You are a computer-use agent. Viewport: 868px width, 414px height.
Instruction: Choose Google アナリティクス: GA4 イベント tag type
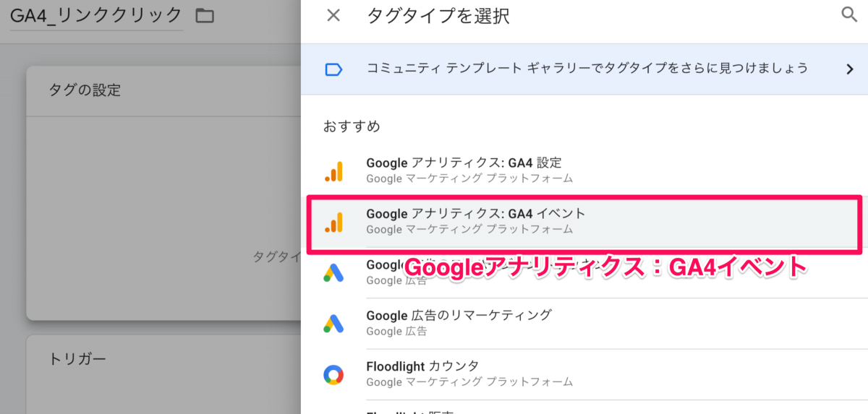click(x=476, y=214)
